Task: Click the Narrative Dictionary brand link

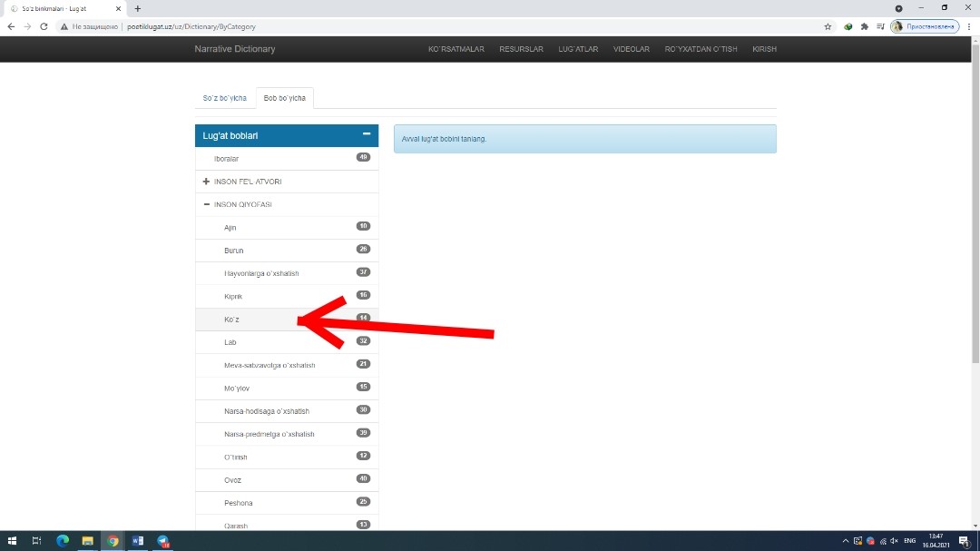Action: [234, 49]
